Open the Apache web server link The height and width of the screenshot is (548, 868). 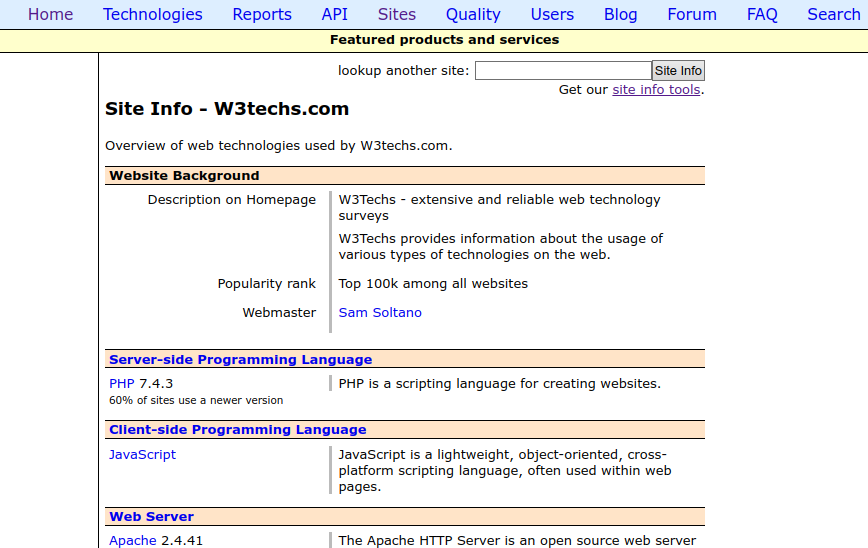tap(133, 540)
